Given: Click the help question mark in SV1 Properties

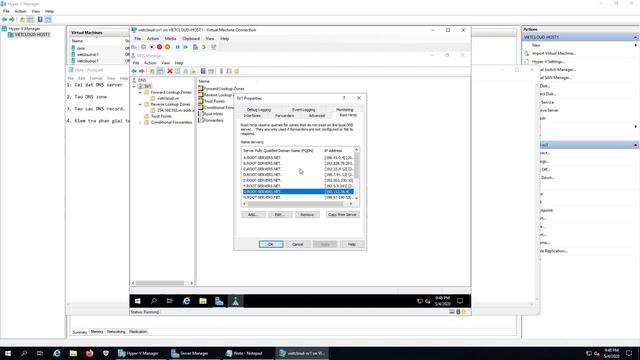Looking at the screenshot, I should tap(344, 98).
